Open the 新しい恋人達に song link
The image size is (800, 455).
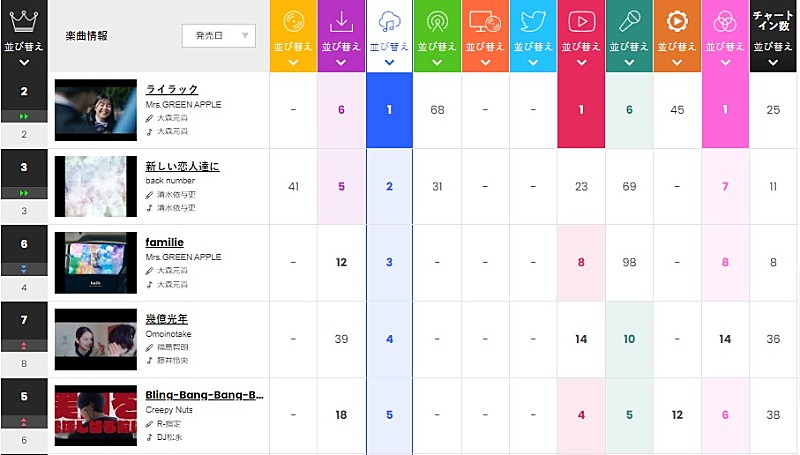pyautogui.click(x=182, y=166)
